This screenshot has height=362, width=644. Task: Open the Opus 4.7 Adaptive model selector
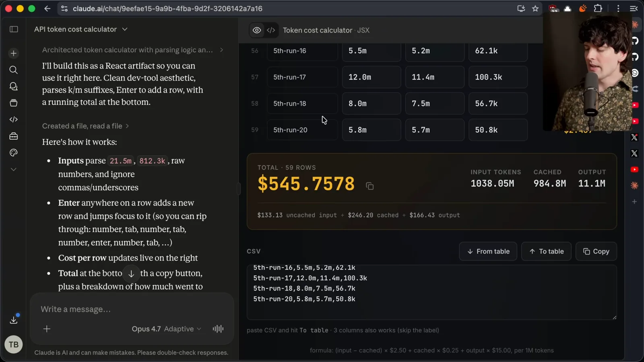[x=166, y=329]
